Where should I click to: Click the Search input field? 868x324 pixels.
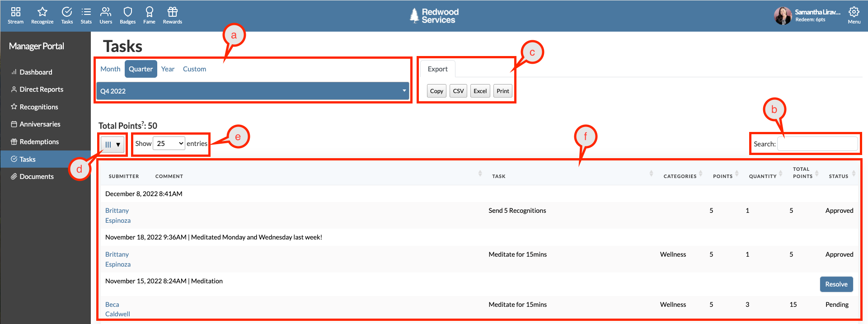pos(817,144)
